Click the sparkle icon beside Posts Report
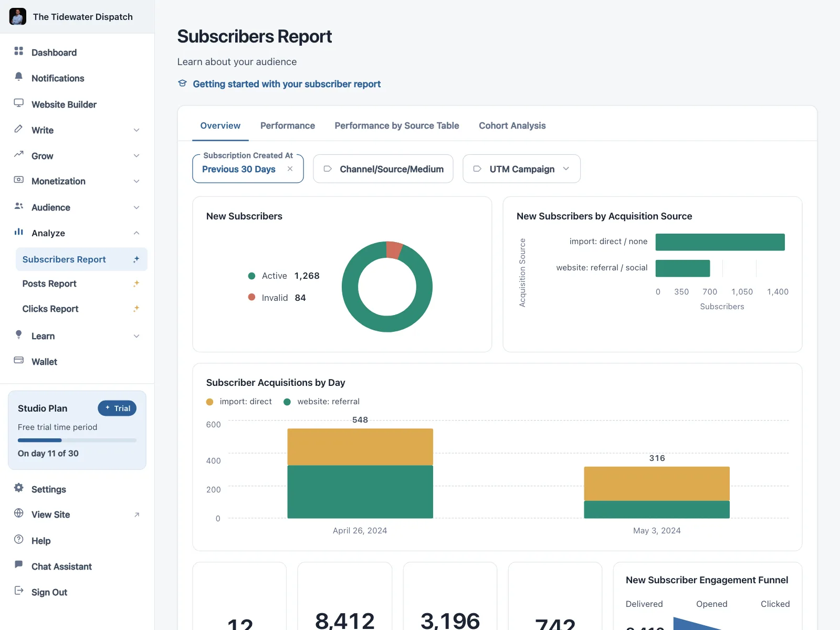Screen dimensions: 840x630 (136, 283)
